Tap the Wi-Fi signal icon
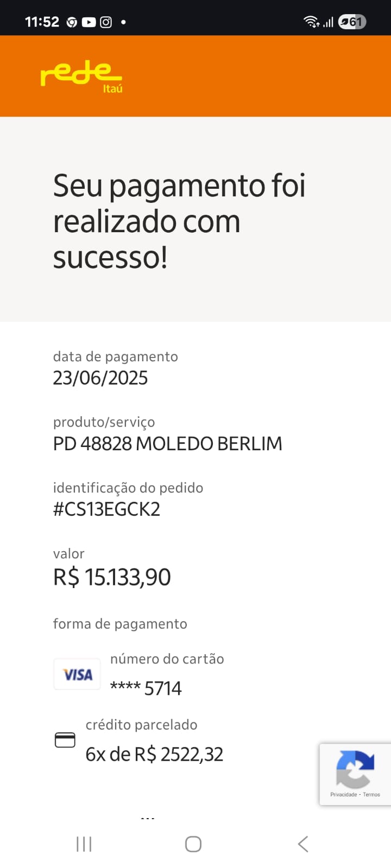391x868 pixels. coord(311,22)
